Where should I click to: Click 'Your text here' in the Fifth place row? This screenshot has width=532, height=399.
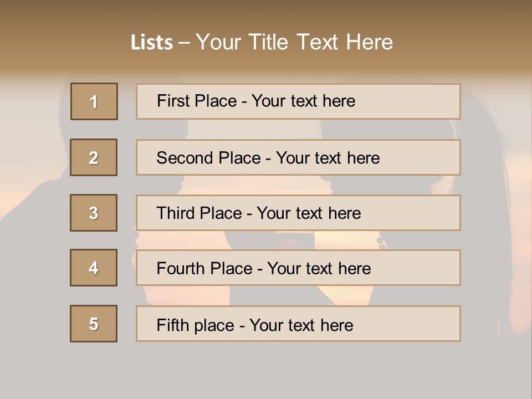(301, 325)
